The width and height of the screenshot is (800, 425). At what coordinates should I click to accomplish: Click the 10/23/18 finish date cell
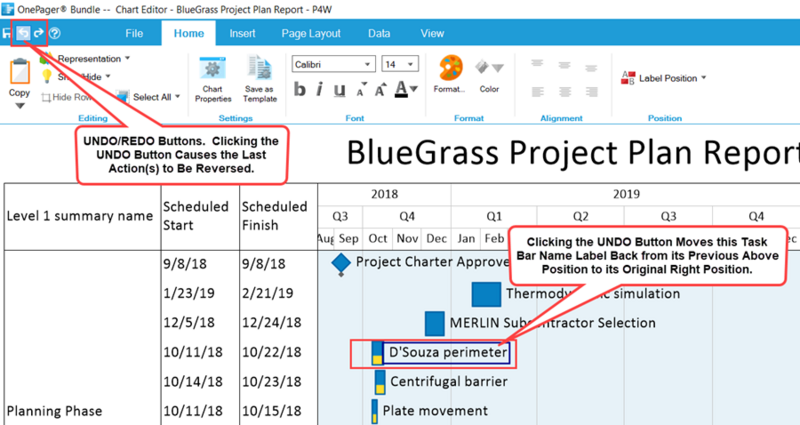271,382
